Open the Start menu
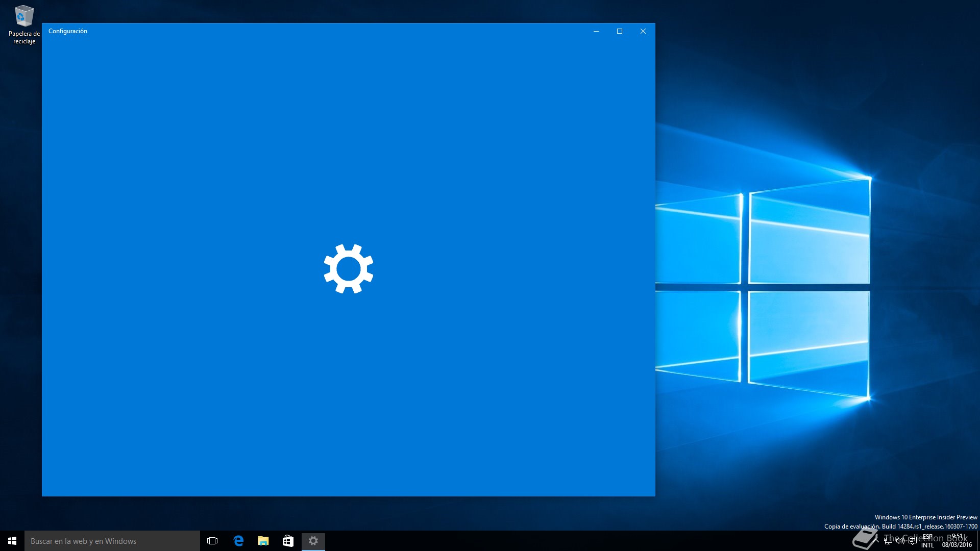 pos(12,541)
